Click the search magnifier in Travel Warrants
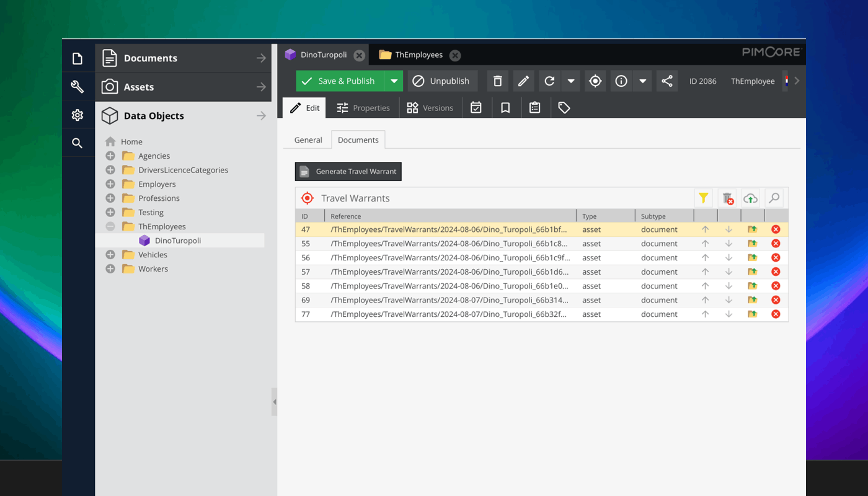Viewport: 868px width, 496px height. (774, 198)
